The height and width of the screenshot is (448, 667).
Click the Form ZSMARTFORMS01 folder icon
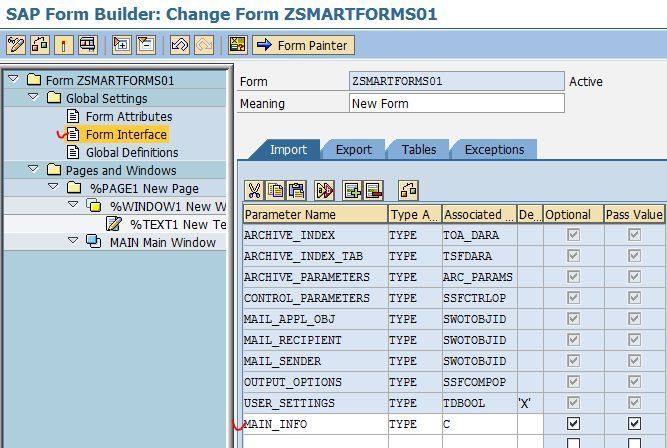coord(34,80)
